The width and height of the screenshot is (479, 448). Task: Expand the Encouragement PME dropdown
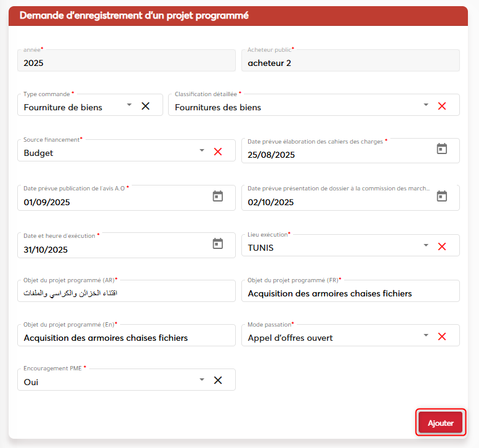(202, 380)
